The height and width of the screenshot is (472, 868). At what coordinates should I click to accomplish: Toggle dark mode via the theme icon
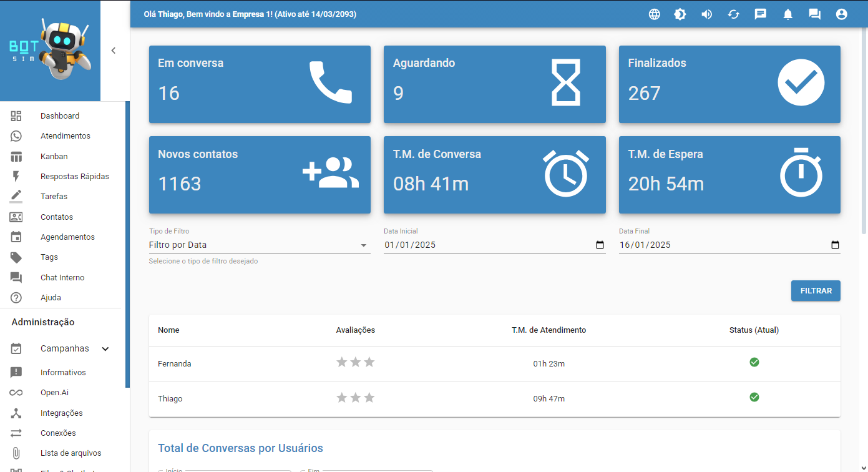[x=681, y=14]
